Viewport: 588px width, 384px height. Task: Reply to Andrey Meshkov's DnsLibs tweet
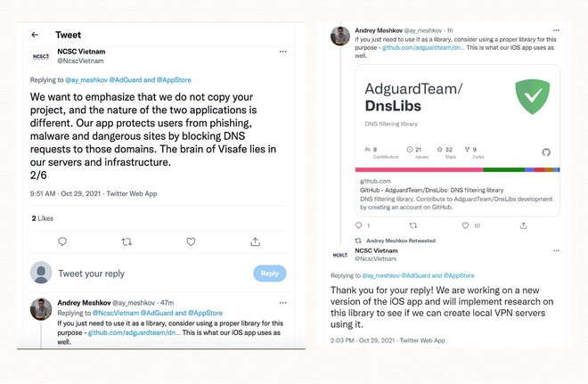pos(358,225)
